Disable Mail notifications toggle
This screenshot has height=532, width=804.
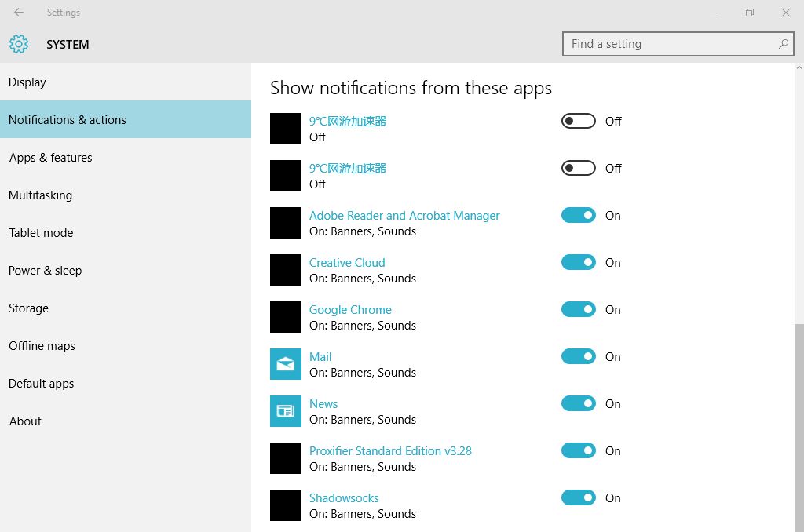579,357
